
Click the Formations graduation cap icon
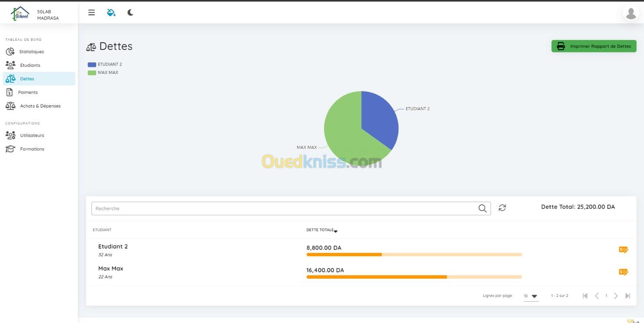(10, 149)
